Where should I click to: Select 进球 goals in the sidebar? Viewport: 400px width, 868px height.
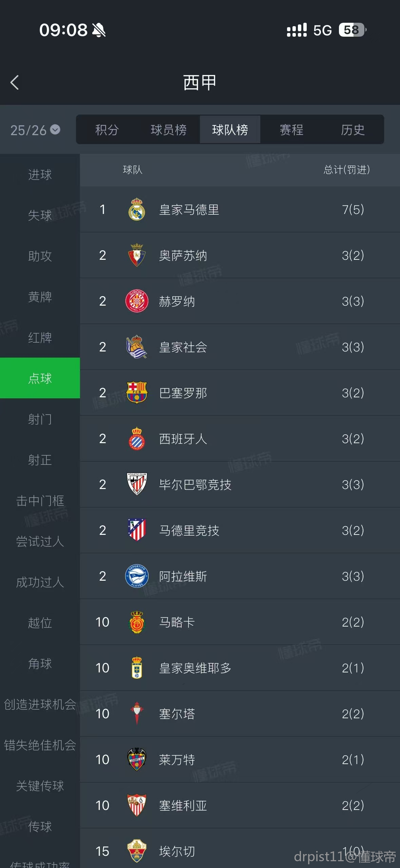pos(40,175)
